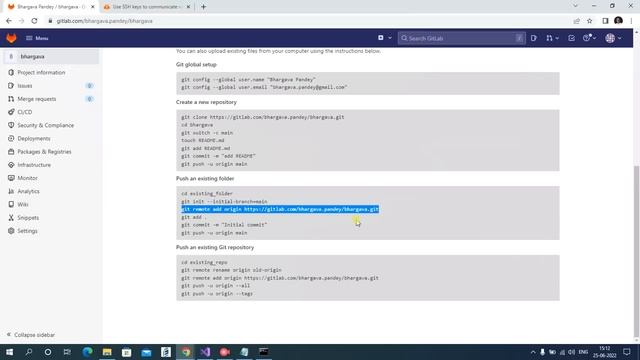
Task: Open the issues shortcut icon in navbar
Action: (534, 38)
